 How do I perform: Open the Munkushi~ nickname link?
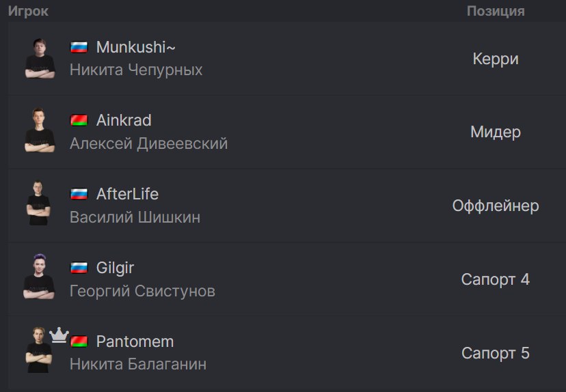coord(136,47)
